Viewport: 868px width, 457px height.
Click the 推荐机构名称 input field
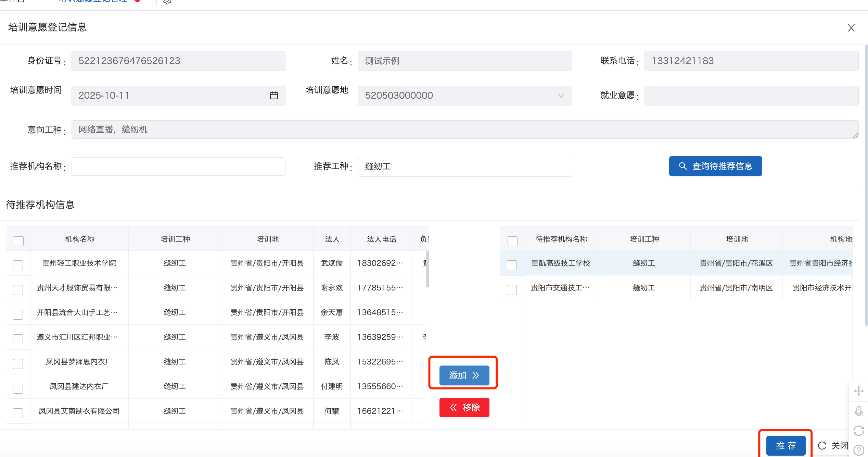[178, 166]
